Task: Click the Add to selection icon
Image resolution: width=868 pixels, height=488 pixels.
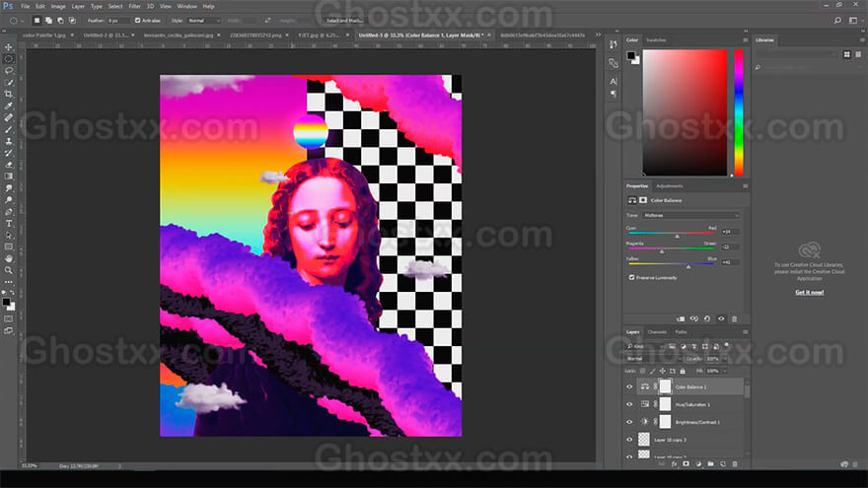Action: click(x=48, y=21)
